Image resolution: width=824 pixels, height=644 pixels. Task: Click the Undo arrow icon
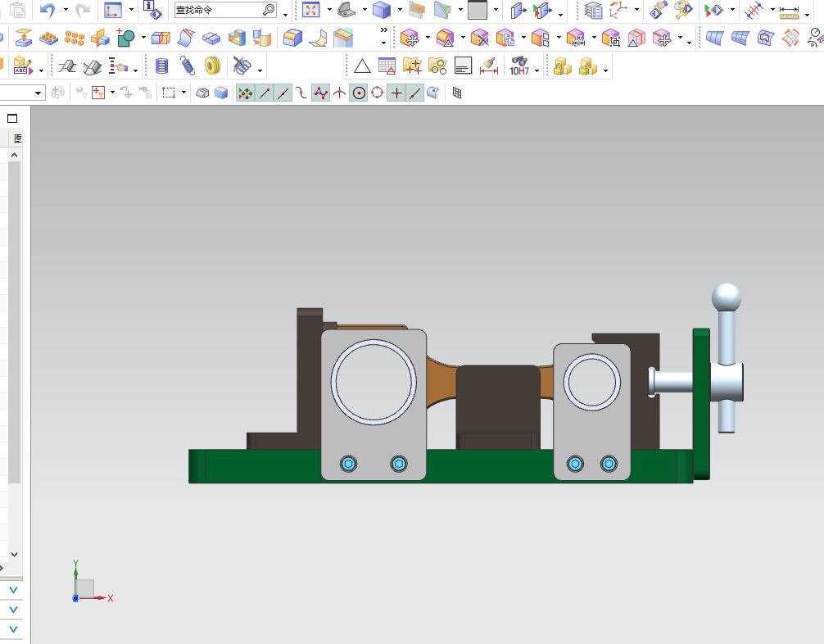[48, 10]
